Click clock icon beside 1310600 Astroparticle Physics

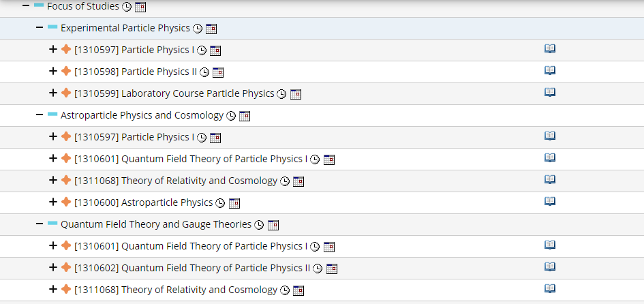(x=221, y=203)
